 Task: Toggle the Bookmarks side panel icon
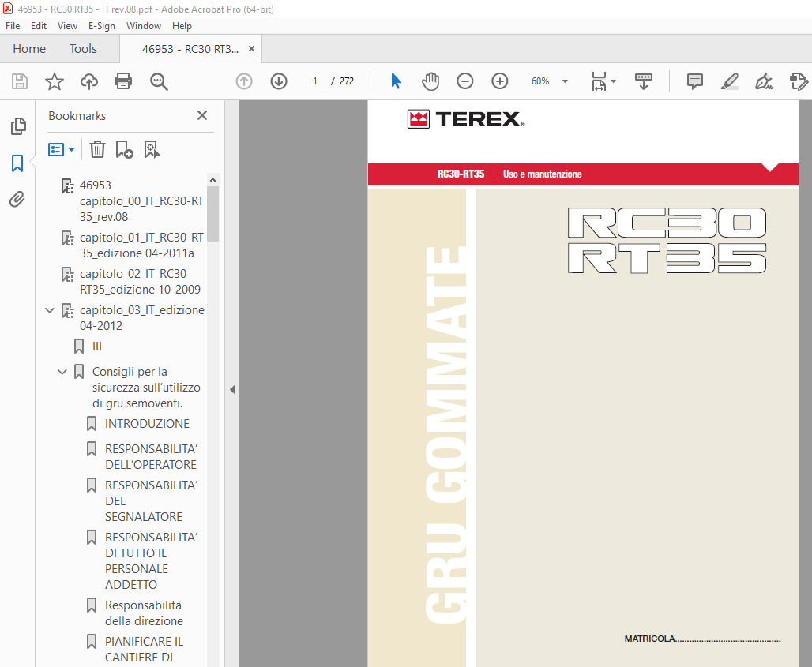tap(17, 163)
